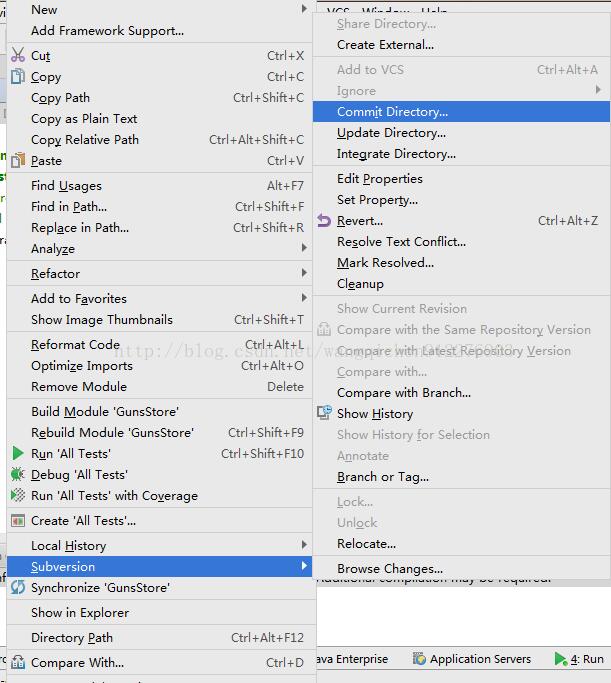This screenshot has width=611, height=683.
Task: Click the purple Revert arrow icon
Action: (x=324, y=221)
